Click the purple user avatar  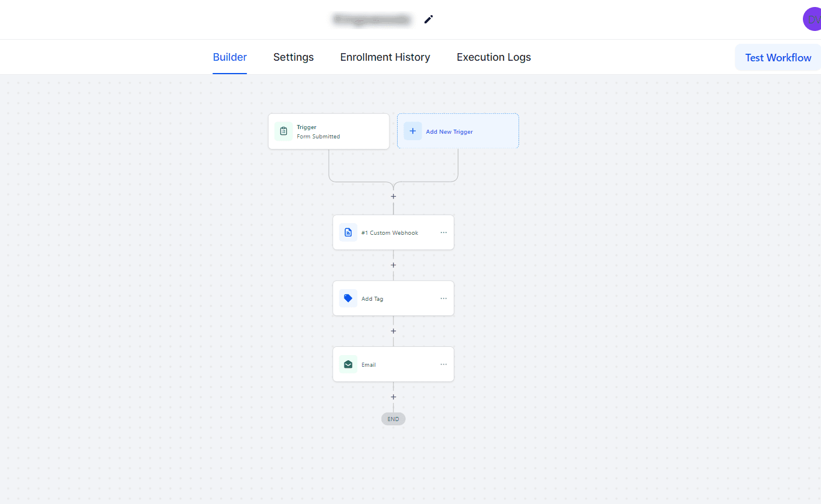point(812,19)
